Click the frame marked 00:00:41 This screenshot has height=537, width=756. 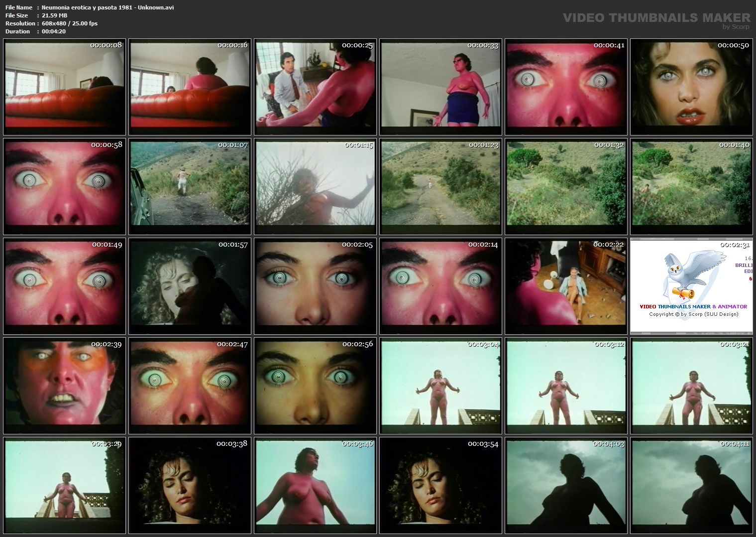pyautogui.click(x=566, y=87)
